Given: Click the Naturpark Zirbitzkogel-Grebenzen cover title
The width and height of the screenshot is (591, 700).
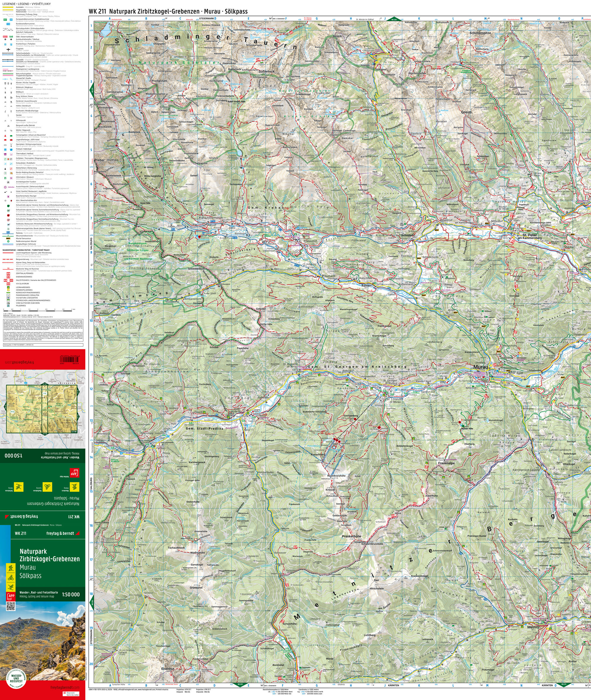Looking at the screenshot, I should point(50,555).
